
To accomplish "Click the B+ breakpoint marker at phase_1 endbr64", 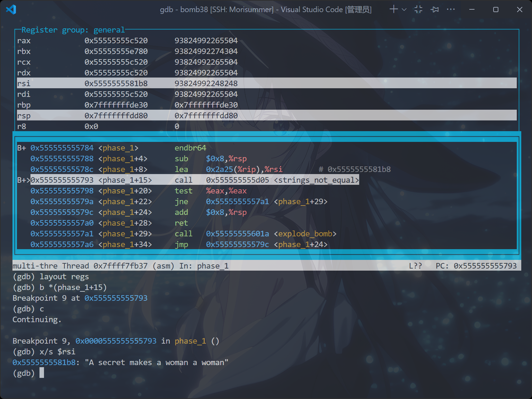I will pos(21,148).
